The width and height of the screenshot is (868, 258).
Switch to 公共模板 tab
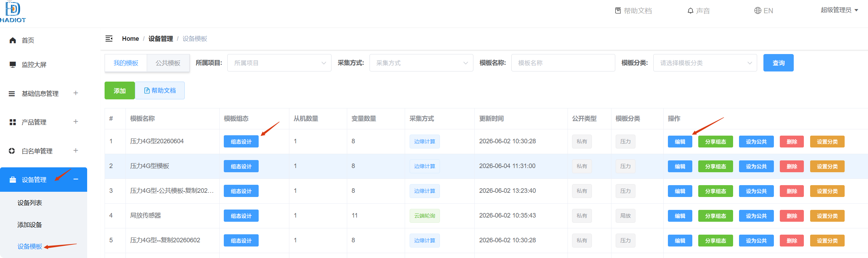(x=168, y=63)
